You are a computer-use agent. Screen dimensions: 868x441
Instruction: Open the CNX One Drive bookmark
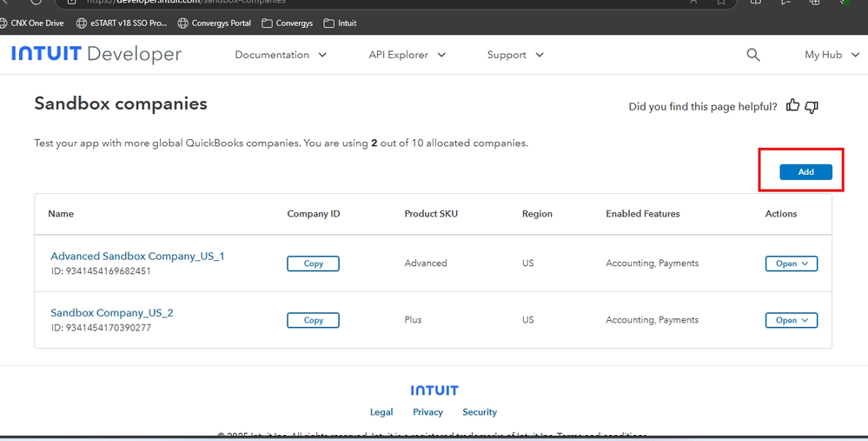point(31,23)
